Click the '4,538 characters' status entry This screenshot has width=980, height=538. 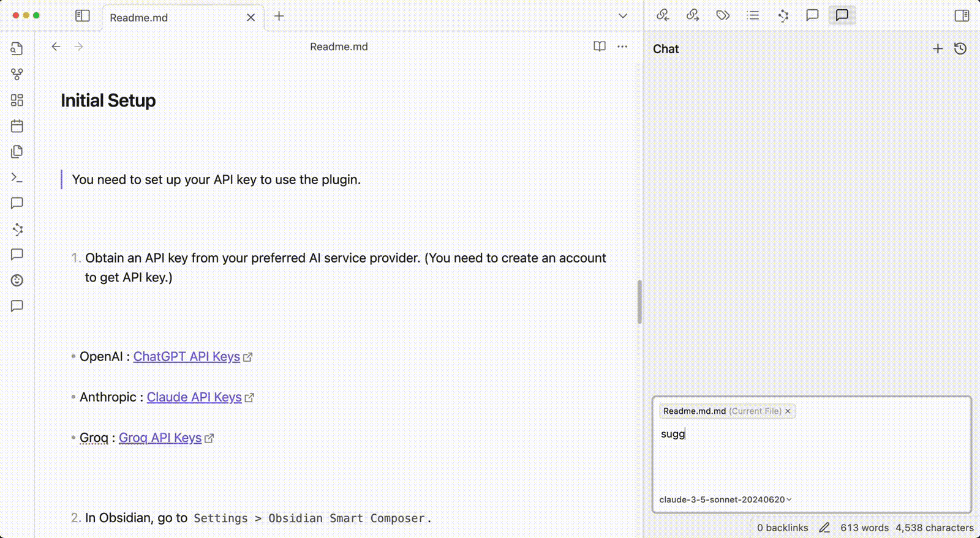[934, 528]
